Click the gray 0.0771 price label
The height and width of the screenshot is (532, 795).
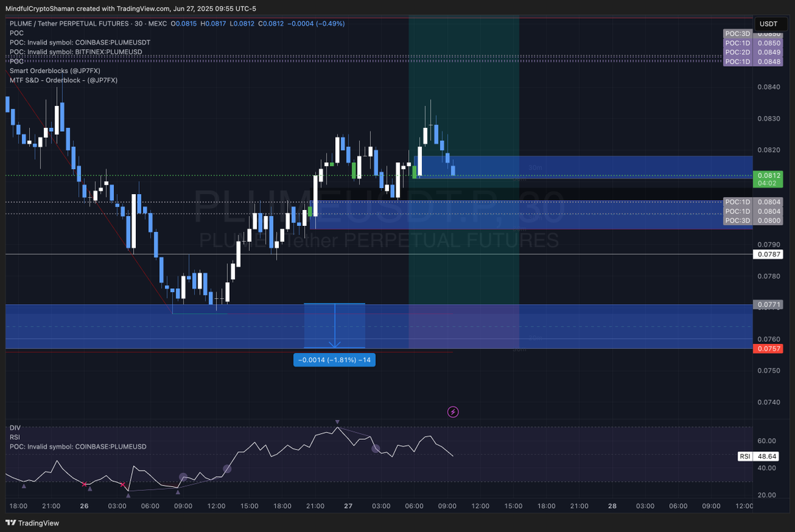point(768,305)
